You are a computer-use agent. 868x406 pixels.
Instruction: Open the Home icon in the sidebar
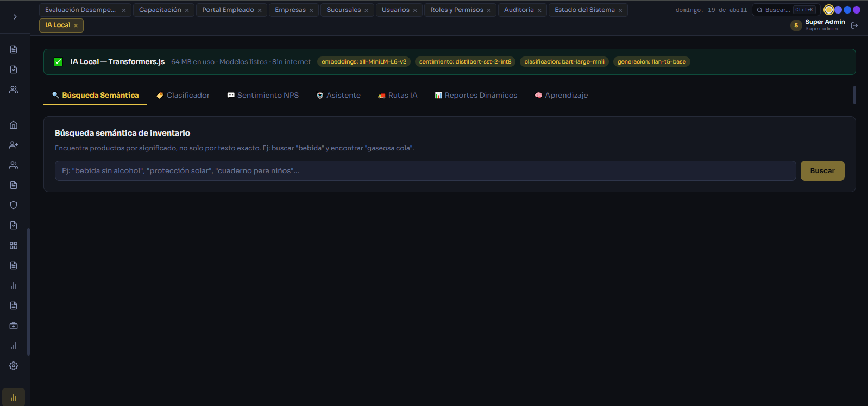click(x=14, y=125)
